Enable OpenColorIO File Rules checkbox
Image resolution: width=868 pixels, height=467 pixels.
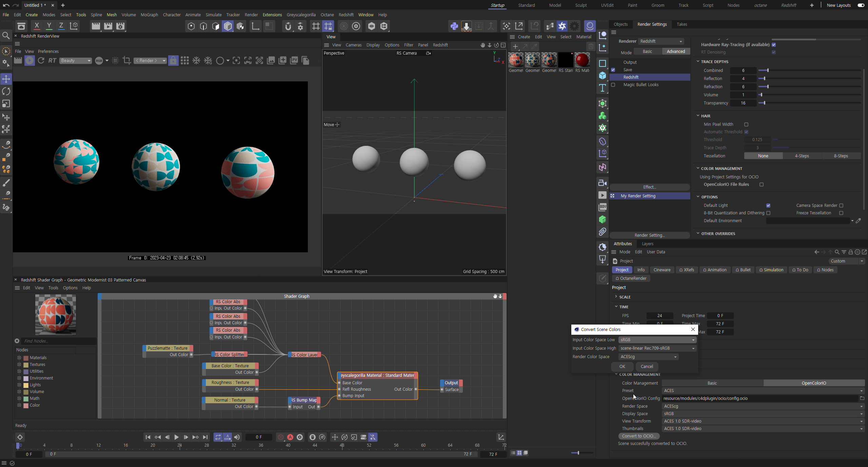click(762, 184)
